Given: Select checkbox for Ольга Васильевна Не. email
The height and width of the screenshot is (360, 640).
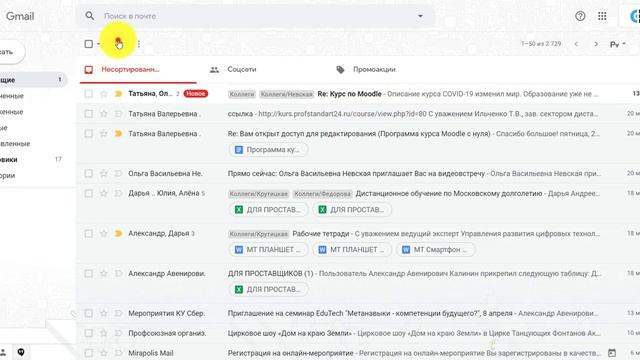Looking at the screenshot, I should click(89, 173).
